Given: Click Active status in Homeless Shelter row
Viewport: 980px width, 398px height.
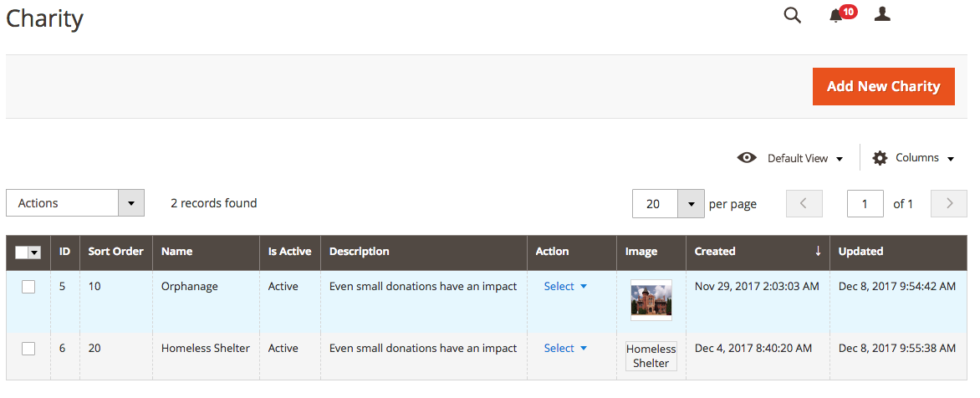Looking at the screenshot, I should pos(283,348).
